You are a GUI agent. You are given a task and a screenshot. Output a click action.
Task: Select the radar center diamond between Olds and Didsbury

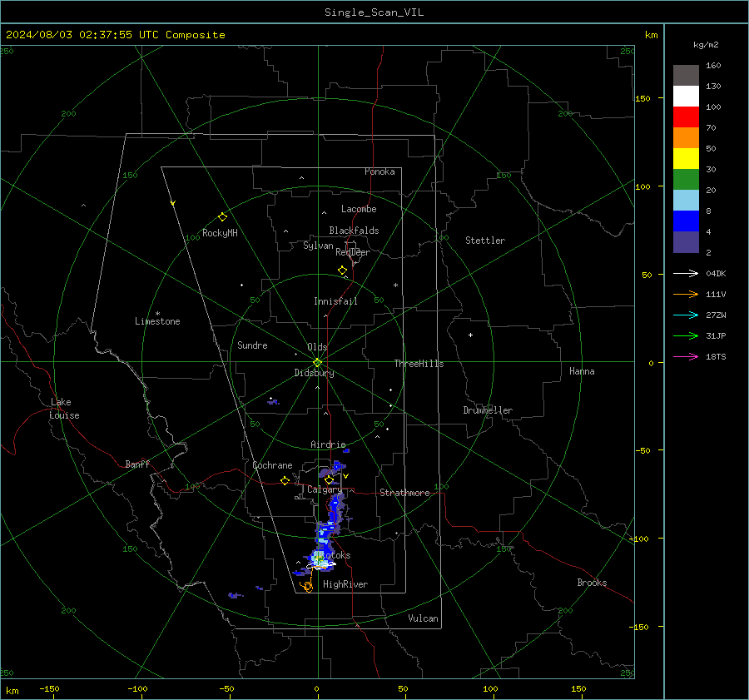tap(318, 362)
